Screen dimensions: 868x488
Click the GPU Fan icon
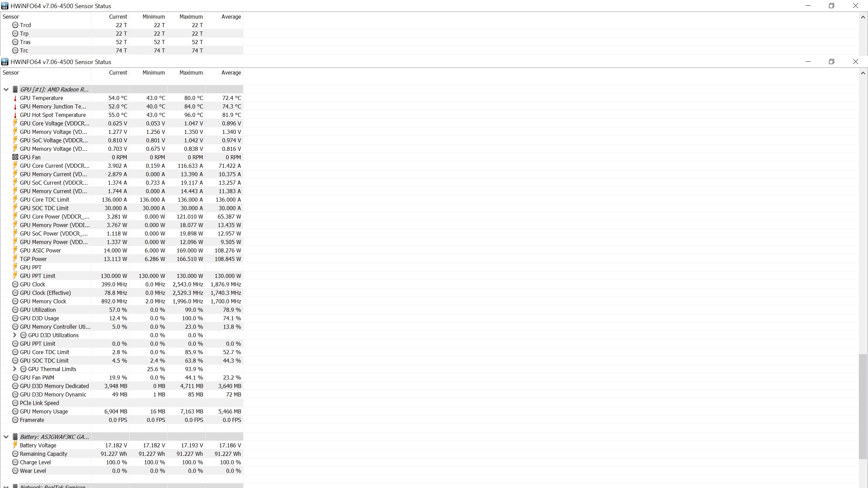point(15,157)
